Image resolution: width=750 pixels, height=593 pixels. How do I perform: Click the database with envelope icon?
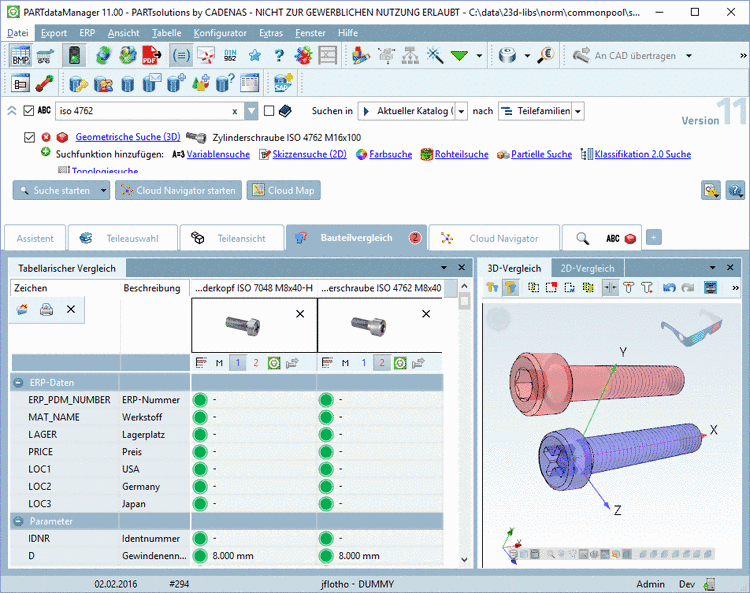152,83
